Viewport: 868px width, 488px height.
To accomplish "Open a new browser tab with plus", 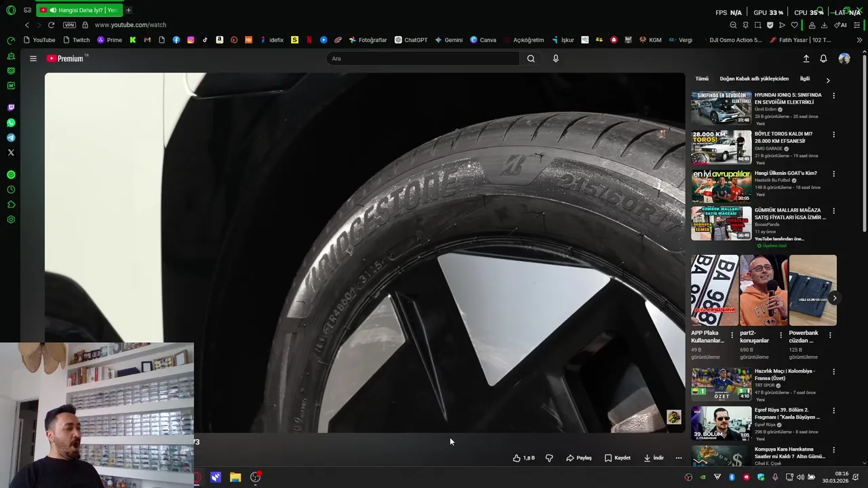I will click(128, 10).
